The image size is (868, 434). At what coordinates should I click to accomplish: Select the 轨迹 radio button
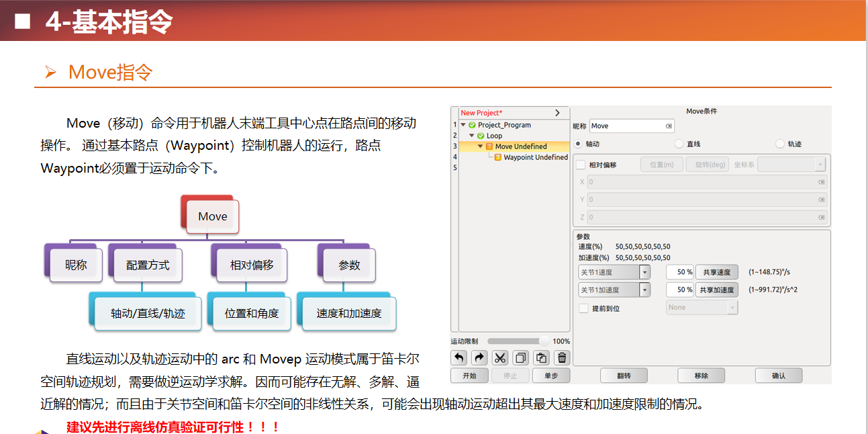779,144
